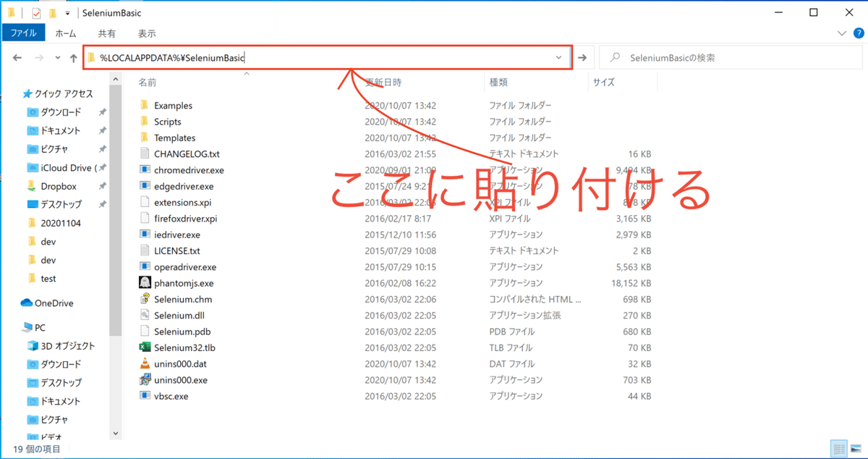
Task: Sort files by the 更新日時 column header
Action: point(383,83)
